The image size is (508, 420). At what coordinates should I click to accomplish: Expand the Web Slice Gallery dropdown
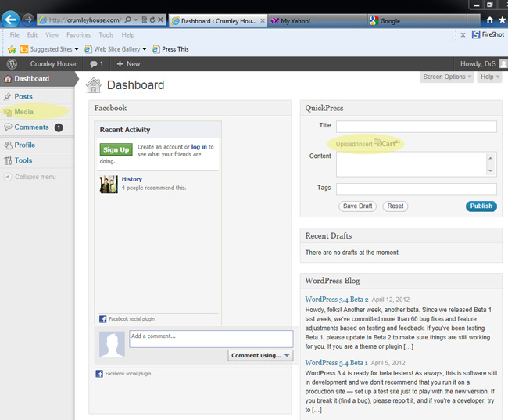pyautogui.click(x=145, y=49)
